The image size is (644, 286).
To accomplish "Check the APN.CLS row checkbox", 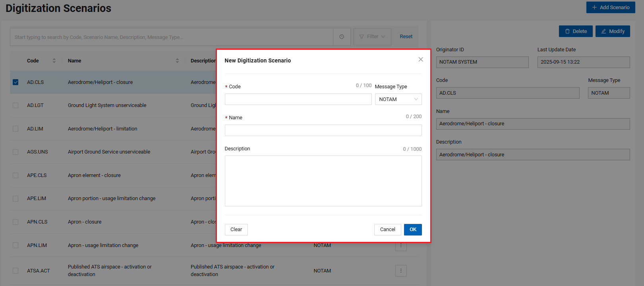I will coord(15,222).
